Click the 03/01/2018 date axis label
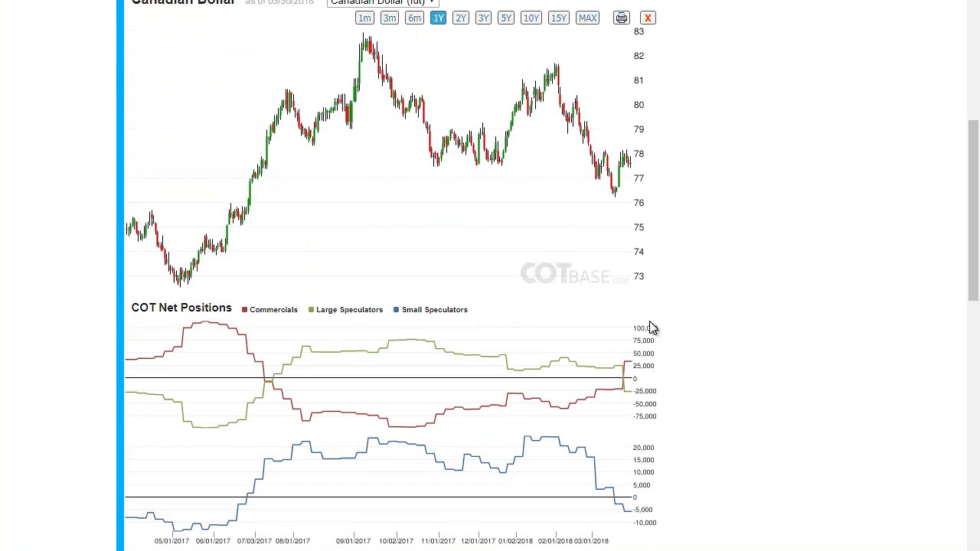This screenshot has height=551, width=980. [x=591, y=541]
